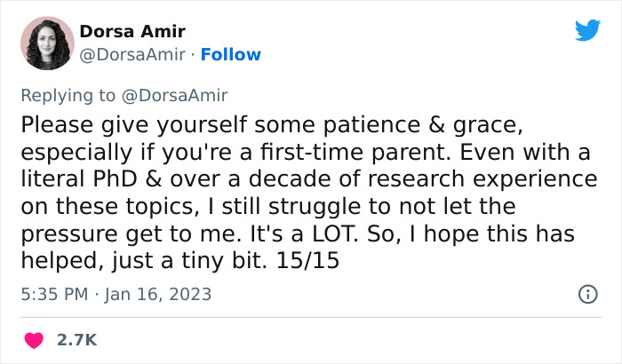622x364 pixels.
Task: Click the Jan 16, 2023 date
Action: [158, 294]
